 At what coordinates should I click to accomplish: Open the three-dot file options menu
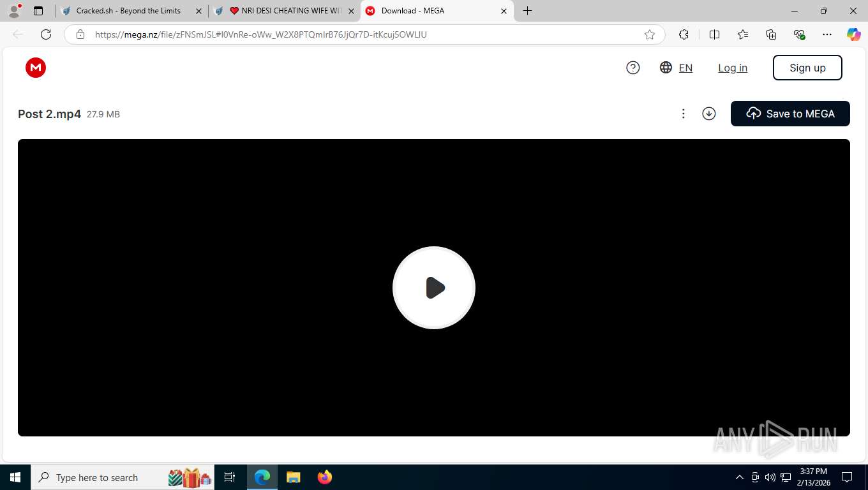pos(683,114)
